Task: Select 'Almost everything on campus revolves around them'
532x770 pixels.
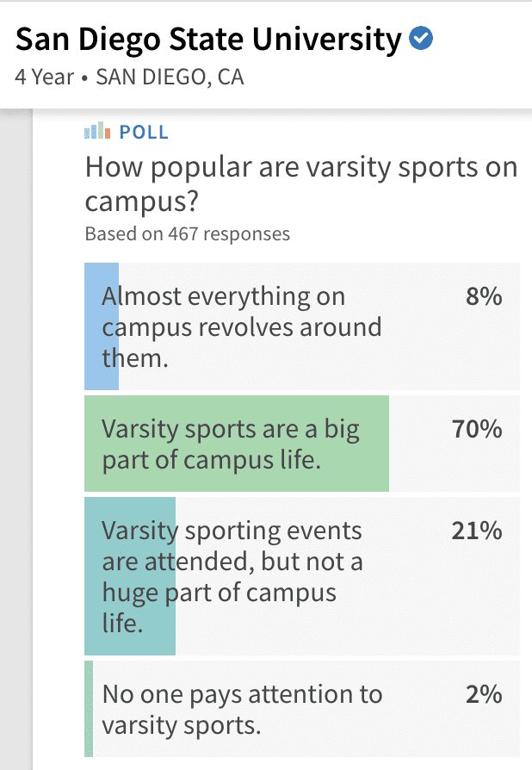Action: (x=302, y=326)
